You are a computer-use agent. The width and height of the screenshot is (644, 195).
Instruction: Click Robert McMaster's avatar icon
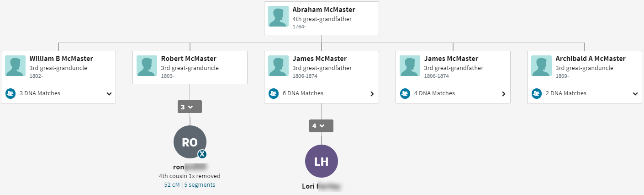coord(147,66)
